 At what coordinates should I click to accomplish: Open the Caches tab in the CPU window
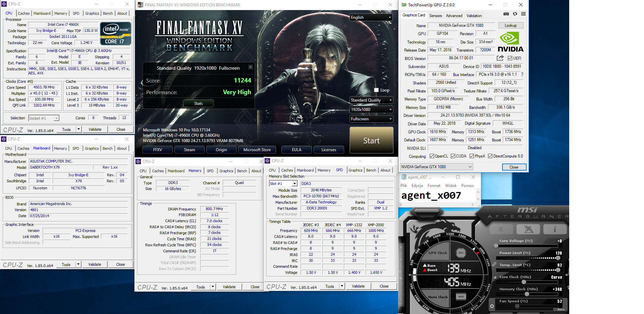tap(24, 13)
